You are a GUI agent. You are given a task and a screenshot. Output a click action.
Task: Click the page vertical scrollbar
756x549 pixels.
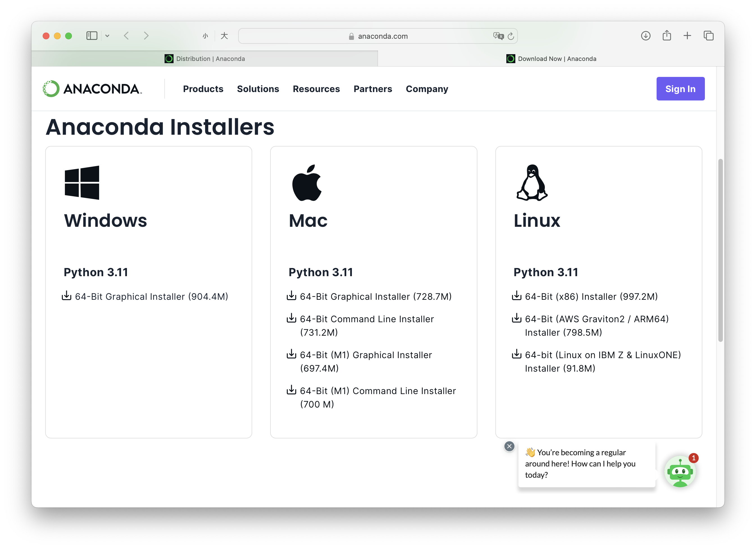(720, 251)
